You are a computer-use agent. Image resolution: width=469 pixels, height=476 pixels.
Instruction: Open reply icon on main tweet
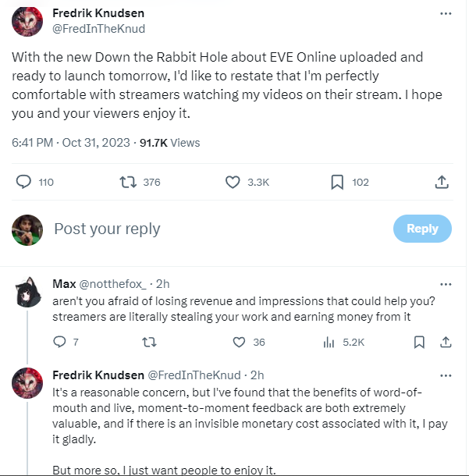point(23,182)
